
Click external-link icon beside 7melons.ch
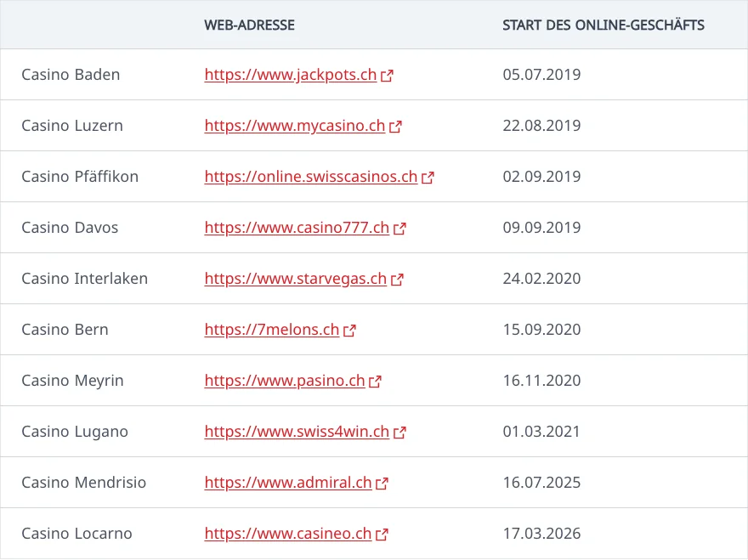click(x=349, y=331)
